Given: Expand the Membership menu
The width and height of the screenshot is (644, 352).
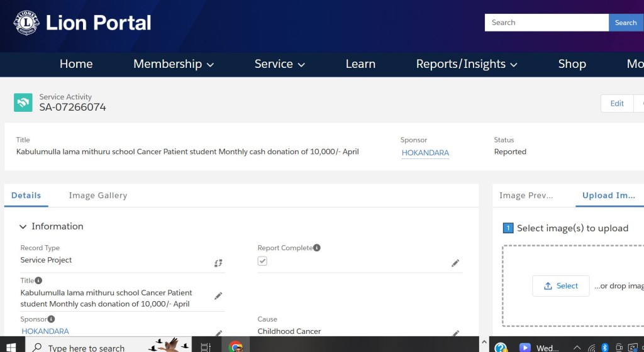Looking at the screenshot, I should tap(174, 64).
